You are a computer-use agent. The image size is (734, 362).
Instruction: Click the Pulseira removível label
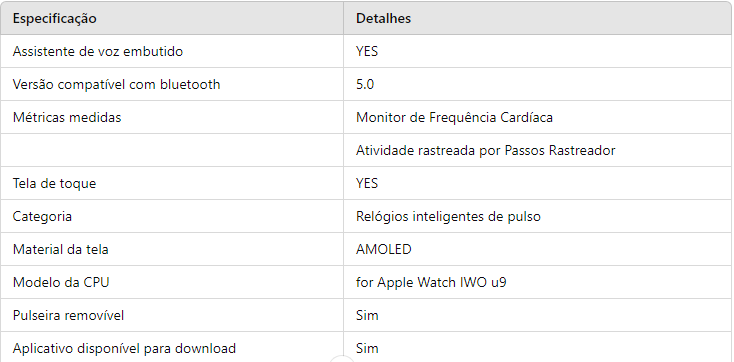point(68,315)
